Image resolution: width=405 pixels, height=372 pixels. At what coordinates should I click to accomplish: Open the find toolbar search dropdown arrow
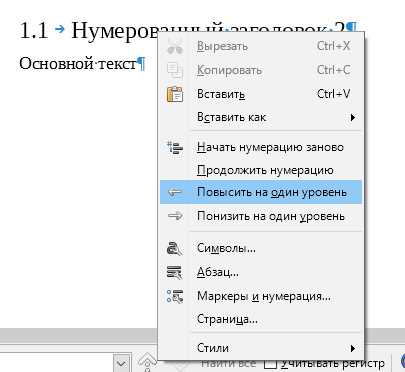point(121,363)
